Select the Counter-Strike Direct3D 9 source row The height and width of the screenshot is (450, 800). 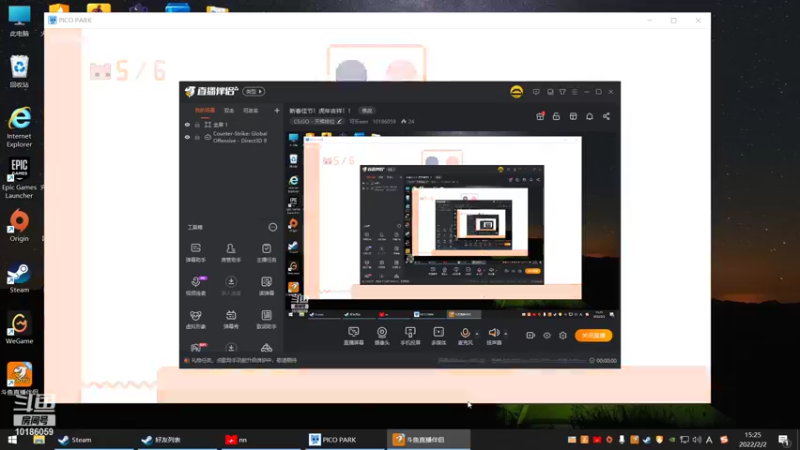tap(232, 137)
